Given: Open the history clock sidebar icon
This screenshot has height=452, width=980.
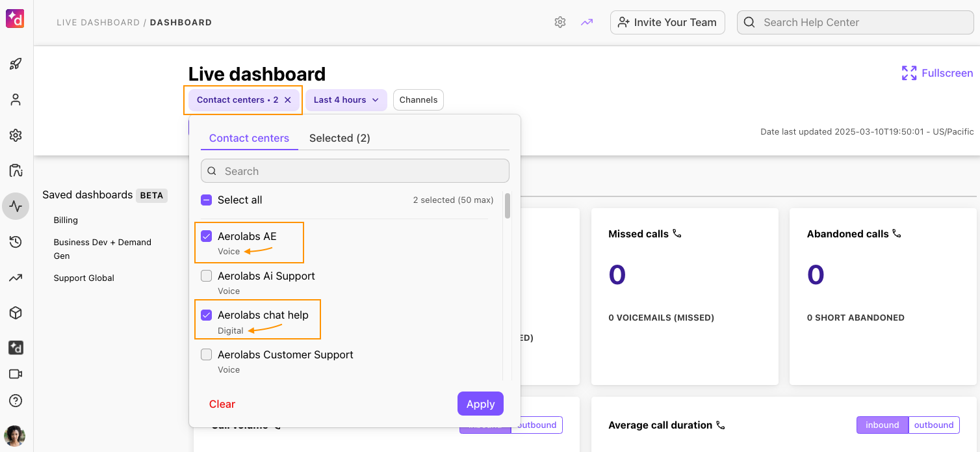Looking at the screenshot, I should click(16, 242).
